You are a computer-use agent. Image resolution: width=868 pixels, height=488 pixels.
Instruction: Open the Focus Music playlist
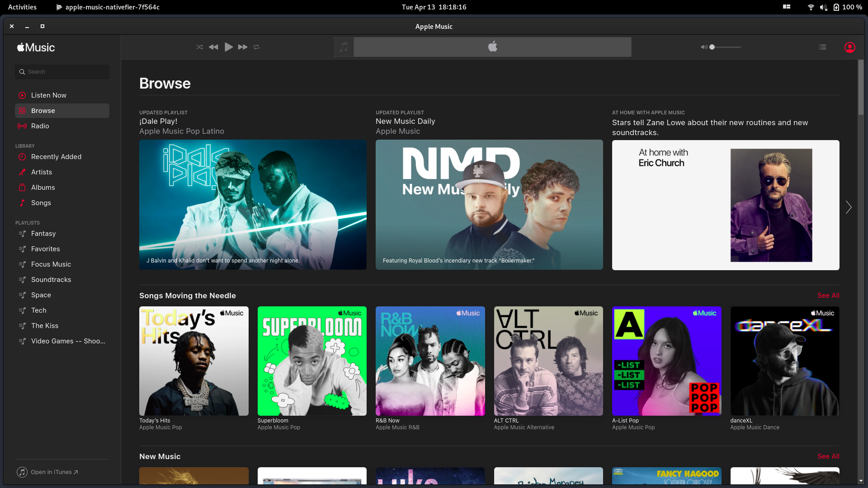pos(51,264)
